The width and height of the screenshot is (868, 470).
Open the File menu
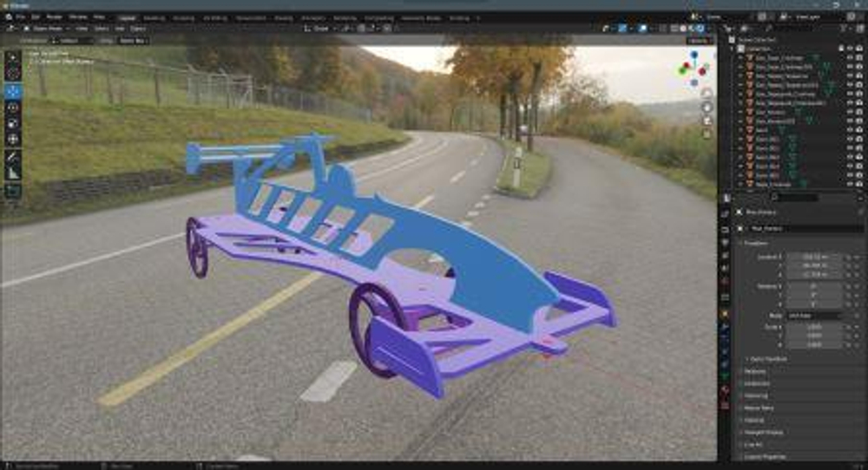coord(20,16)
